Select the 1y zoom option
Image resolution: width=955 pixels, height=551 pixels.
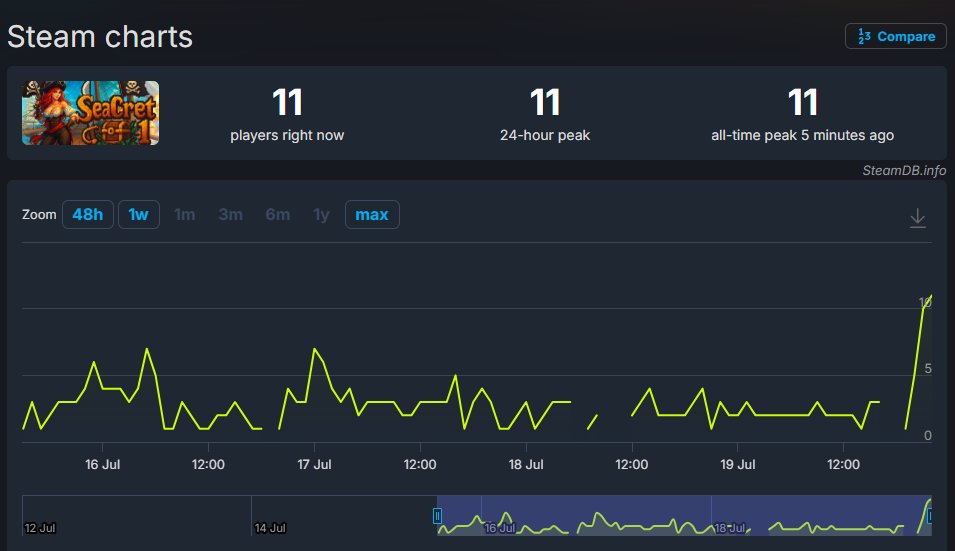[321, 214]
